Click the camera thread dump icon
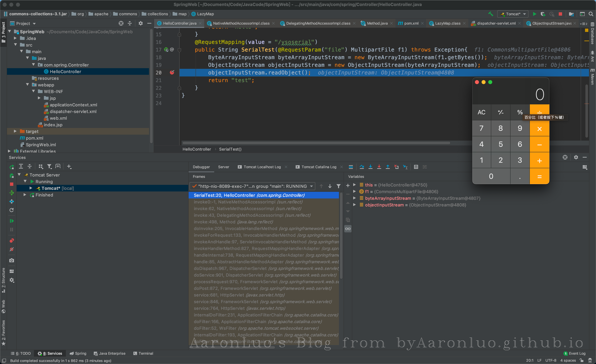Screen dimensions: 596x364 point(11,260)
